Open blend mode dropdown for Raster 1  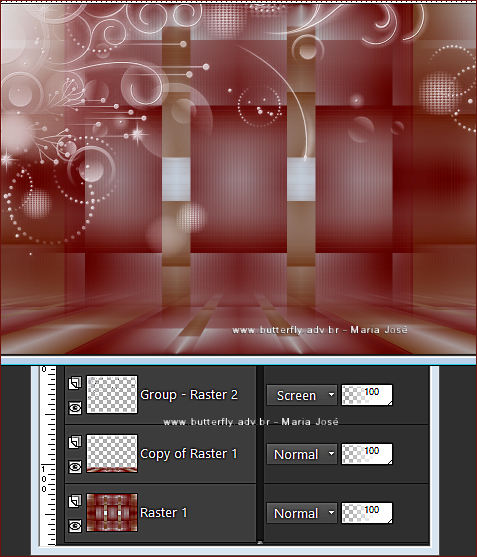[302, 513]
